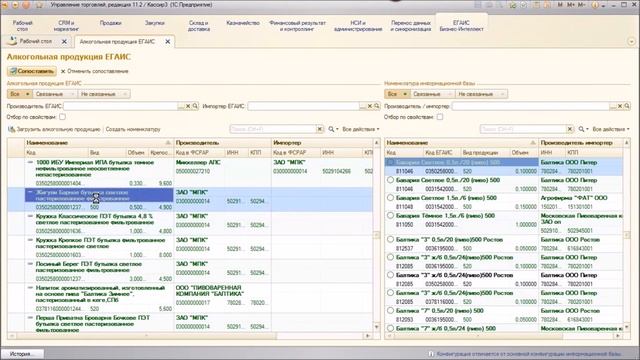Open the НСИ и администрирование section
Image resolution: width=640 pixels, height=360 pixels.
pos(358,26)
